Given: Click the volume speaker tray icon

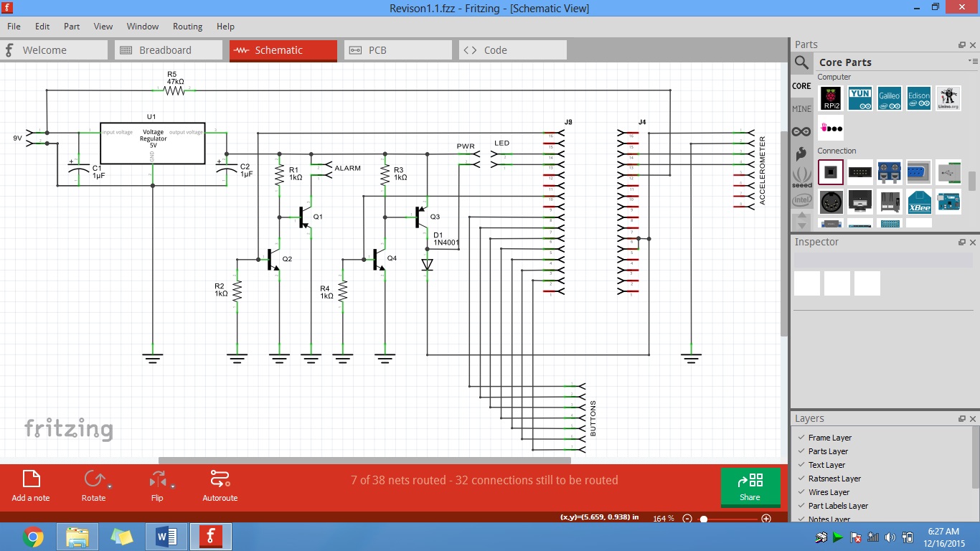Looking at the screenshot, I should click(890, 537).
